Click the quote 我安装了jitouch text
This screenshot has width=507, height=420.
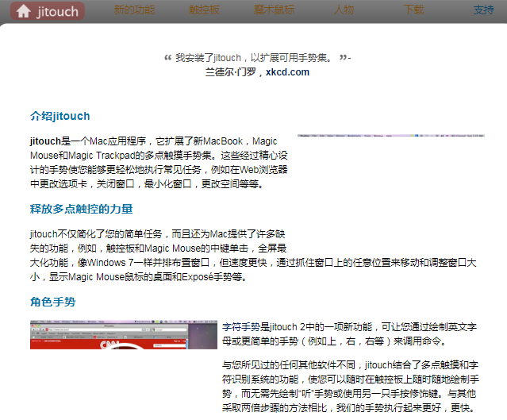coord(253,58)
